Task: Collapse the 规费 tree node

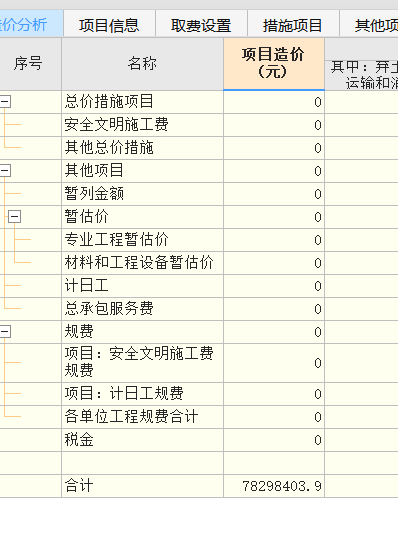Action: point(5,332)
